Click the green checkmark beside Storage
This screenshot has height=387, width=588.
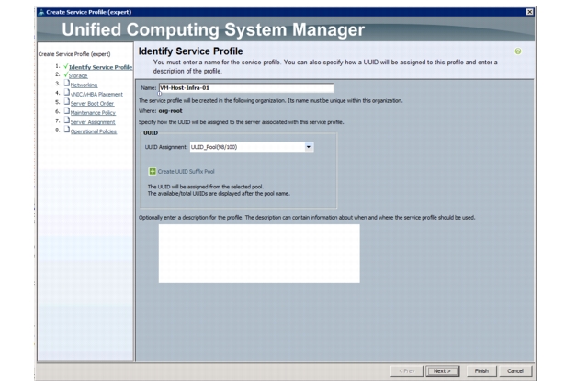tap(66, 74)
